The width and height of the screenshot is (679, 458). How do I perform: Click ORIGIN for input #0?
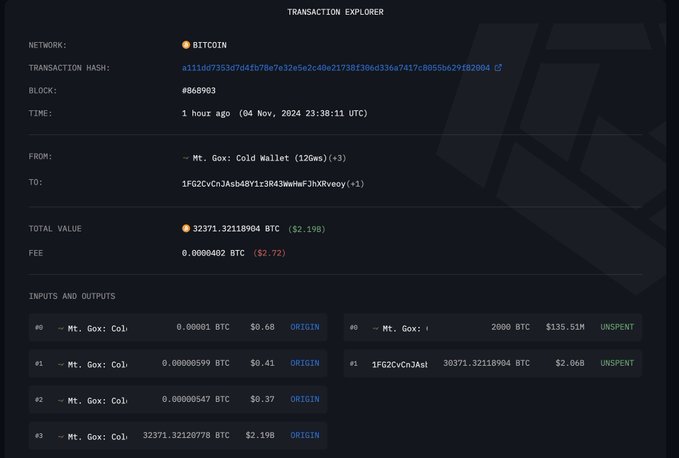point(305,327)
